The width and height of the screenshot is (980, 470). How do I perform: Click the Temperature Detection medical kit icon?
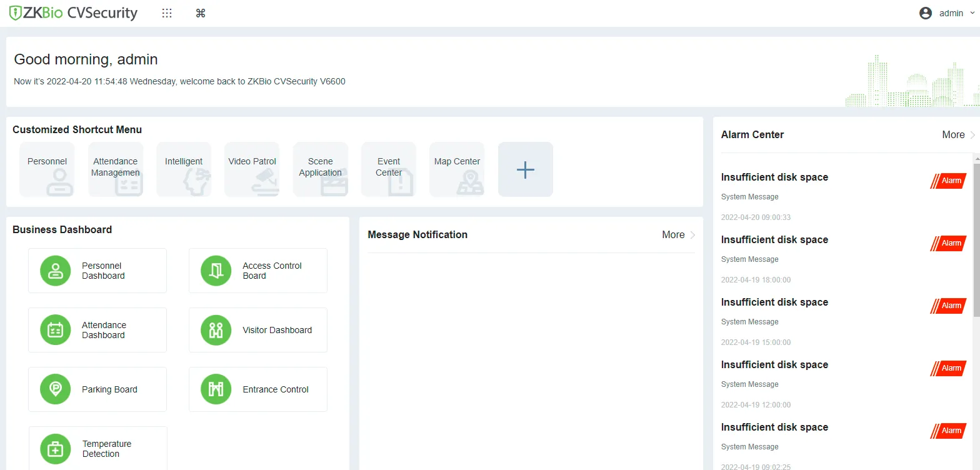coord(56,449)
